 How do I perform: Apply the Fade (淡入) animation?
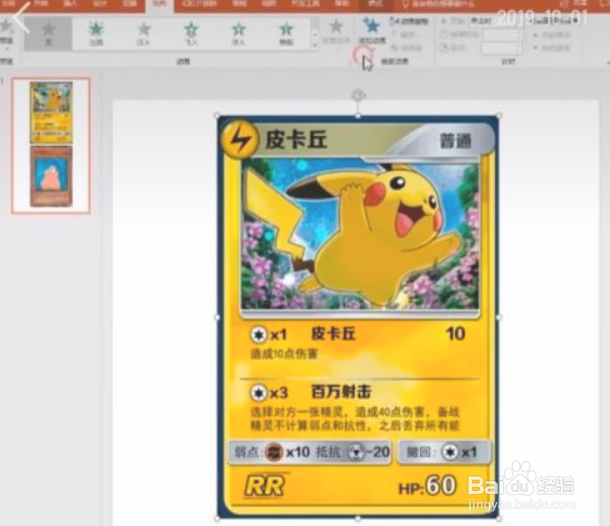(x=144, y=33)
